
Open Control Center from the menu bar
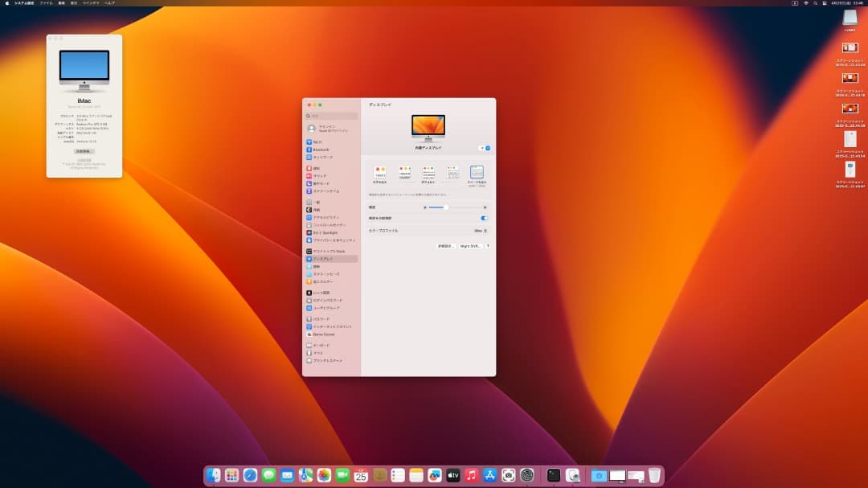click(823, 3)
